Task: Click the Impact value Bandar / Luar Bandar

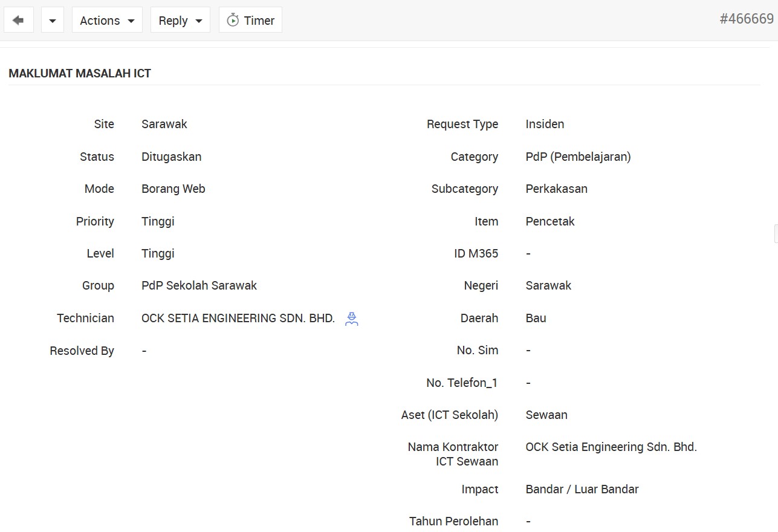Action: coord(582,489)
